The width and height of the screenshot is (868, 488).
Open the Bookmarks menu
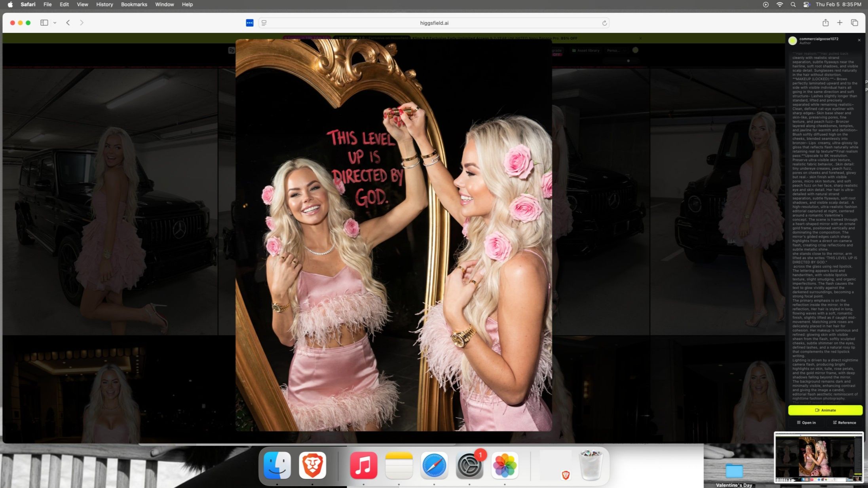(134, 4)
